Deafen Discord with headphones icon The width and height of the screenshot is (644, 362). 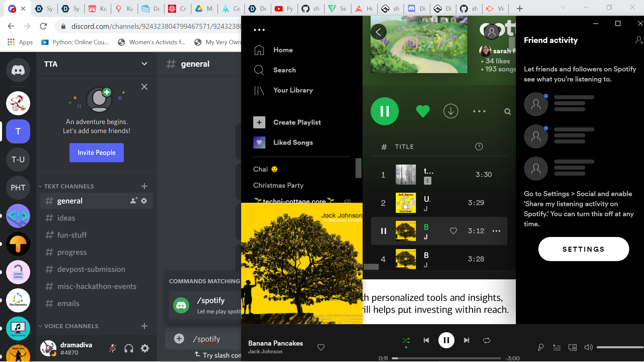(129, 349)
